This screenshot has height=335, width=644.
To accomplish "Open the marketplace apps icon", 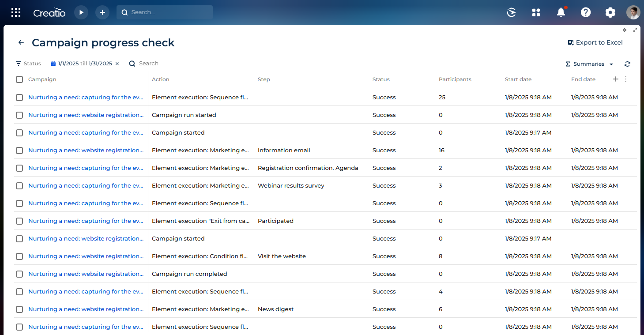I will tap(536, 12).
